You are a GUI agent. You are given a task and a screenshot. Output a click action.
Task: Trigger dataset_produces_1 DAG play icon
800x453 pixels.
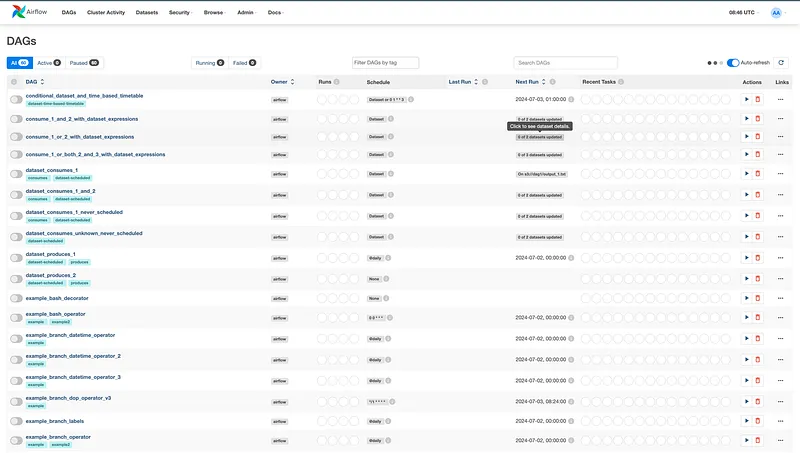(746, 258)
